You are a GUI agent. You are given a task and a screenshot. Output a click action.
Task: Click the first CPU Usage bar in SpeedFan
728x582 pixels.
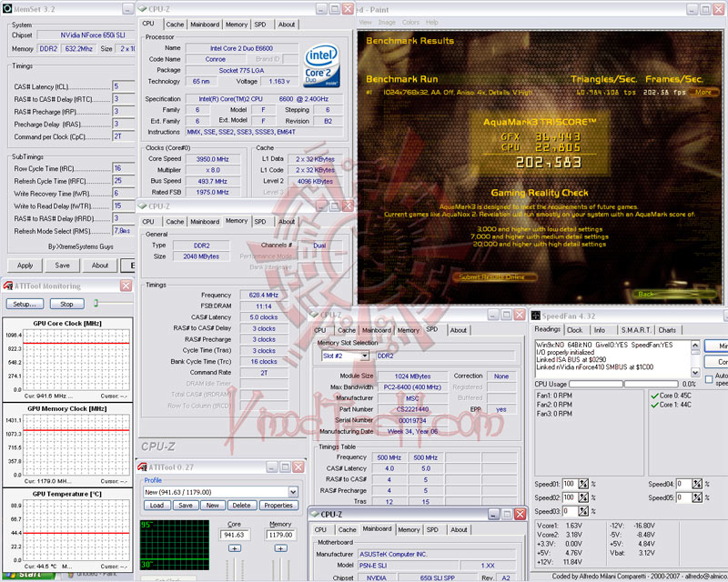(x=596, y=384)
